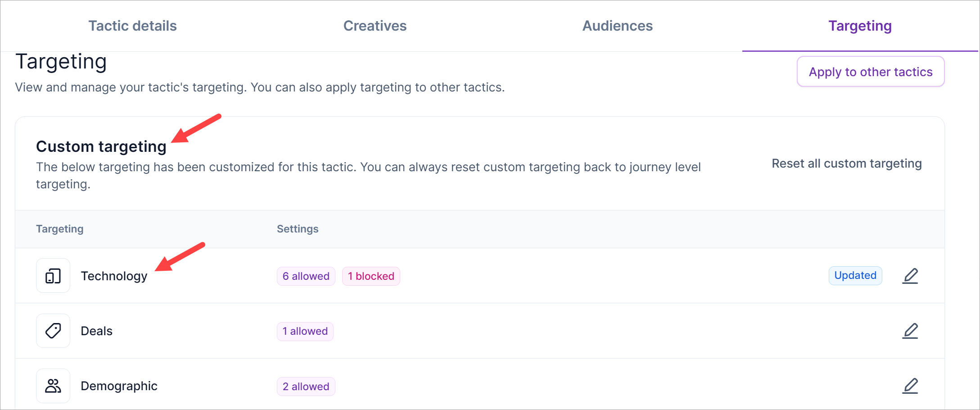Click the 2 allowed badge for Demographic
Screen dimensions: 980x410
(306, 387)
